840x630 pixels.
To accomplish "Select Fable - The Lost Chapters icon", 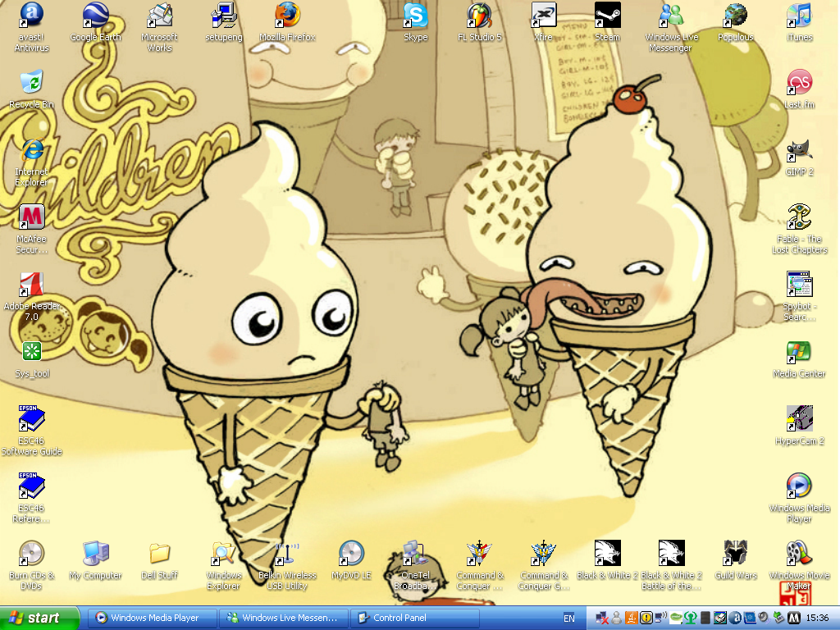I will click(799, 230).
